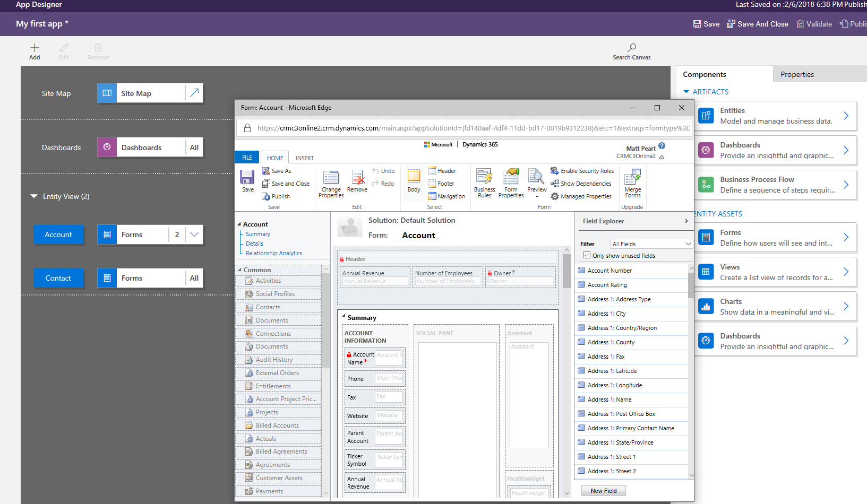Click the Site Map tile icon
The width and height of the screenshot is (867, 504).
[x=107, y=93]
